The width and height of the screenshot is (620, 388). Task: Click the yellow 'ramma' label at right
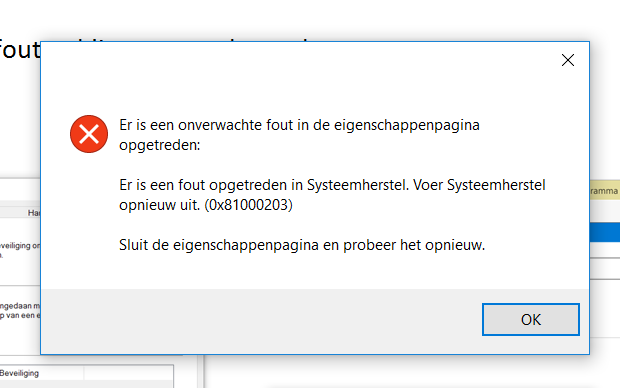click(605, 191)
